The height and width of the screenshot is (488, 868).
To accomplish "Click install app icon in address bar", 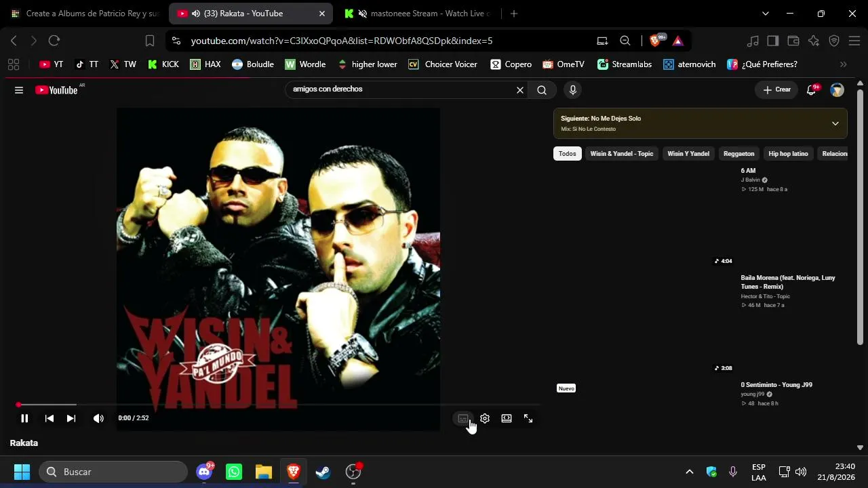I will (602, 41).
